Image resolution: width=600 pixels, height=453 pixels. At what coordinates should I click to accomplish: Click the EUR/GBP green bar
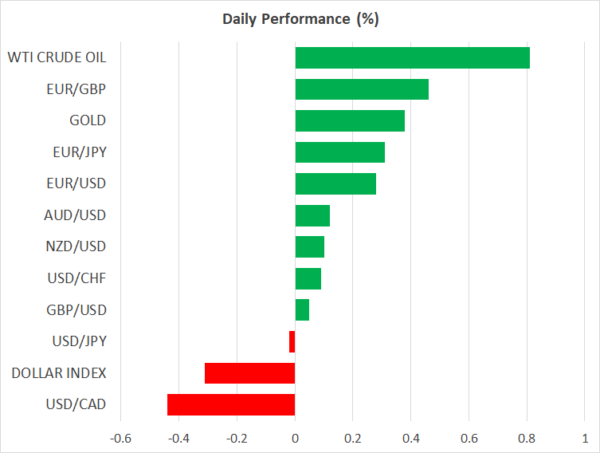pyautogui.click(x=362, y=89)
